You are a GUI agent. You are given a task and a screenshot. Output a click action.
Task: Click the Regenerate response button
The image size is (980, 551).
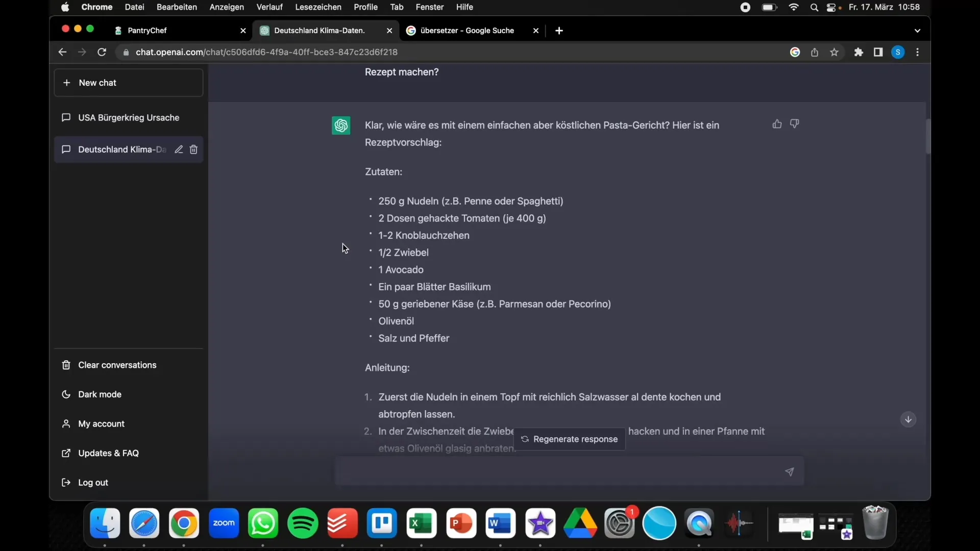[x=569, y=439]
